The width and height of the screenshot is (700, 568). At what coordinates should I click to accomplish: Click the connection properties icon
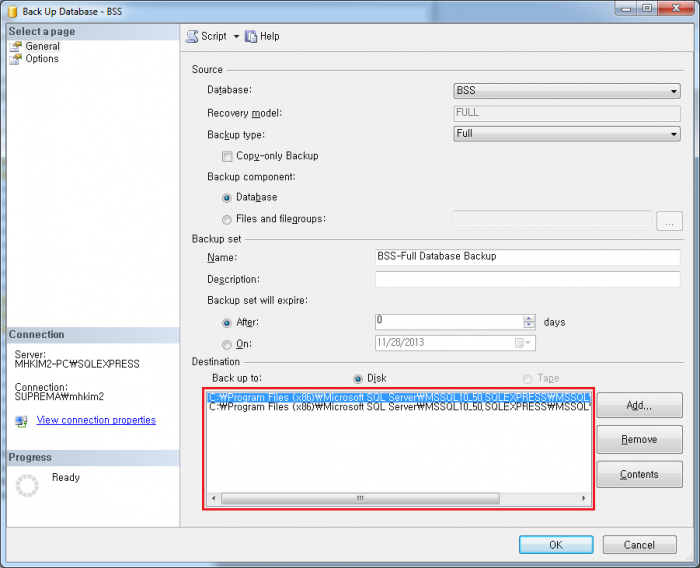tap(21, 421)
